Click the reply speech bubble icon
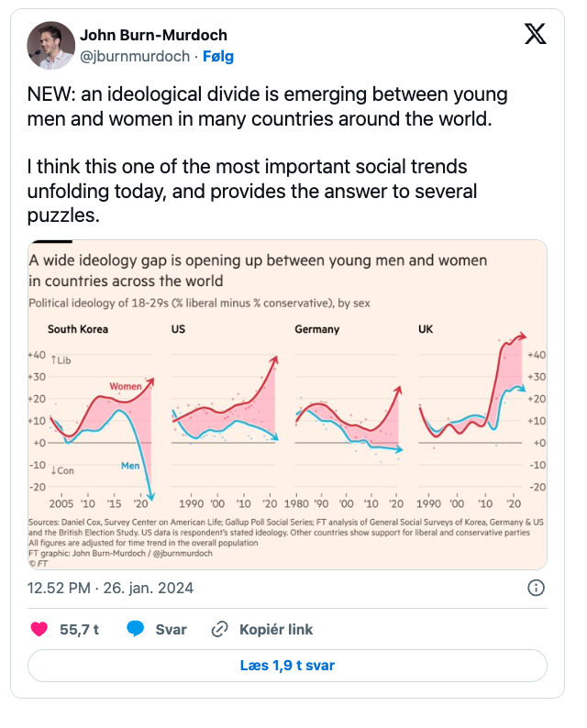 (x=136, y=629)
